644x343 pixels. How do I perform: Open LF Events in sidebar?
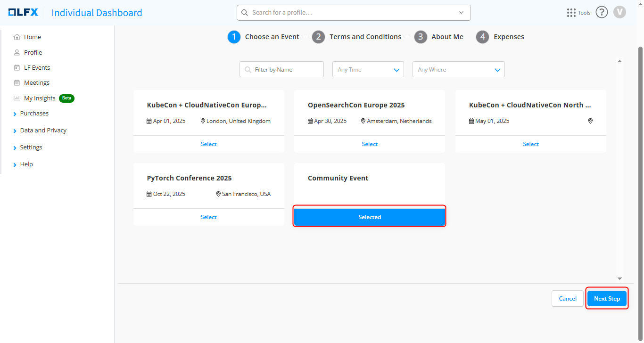37,68
